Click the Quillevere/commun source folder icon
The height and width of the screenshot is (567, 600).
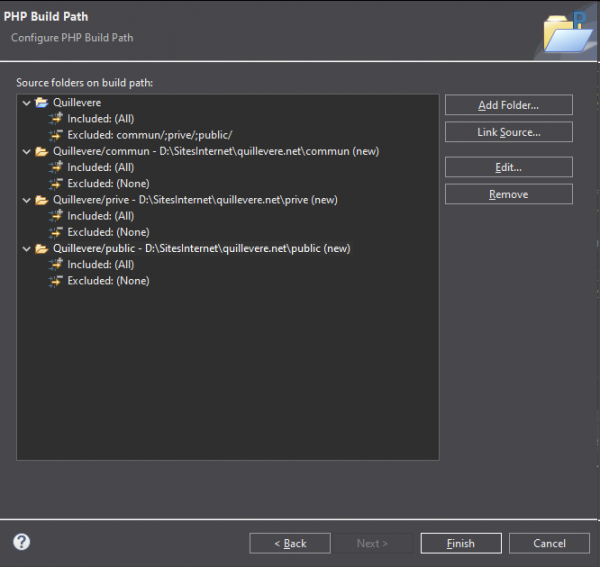[42, 151]
